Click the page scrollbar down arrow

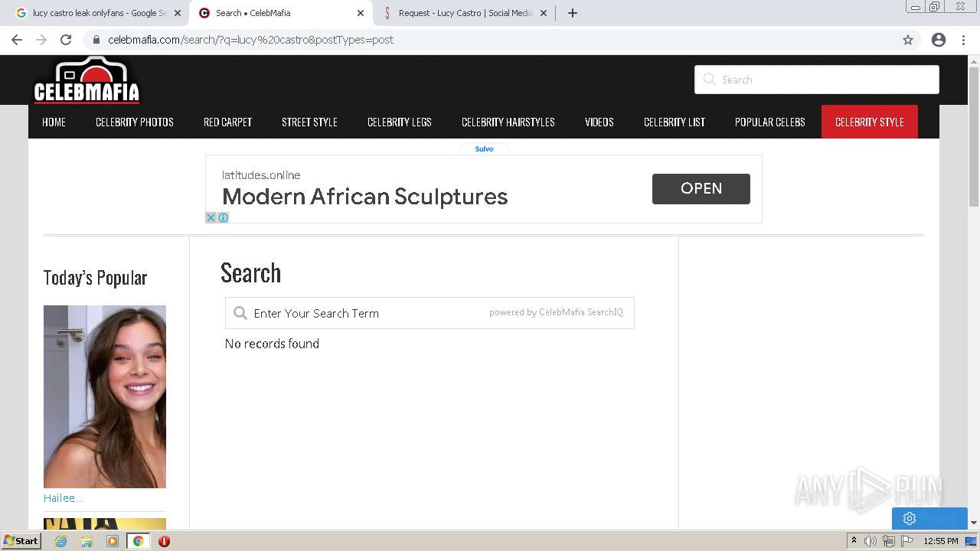tap(974, 523)
